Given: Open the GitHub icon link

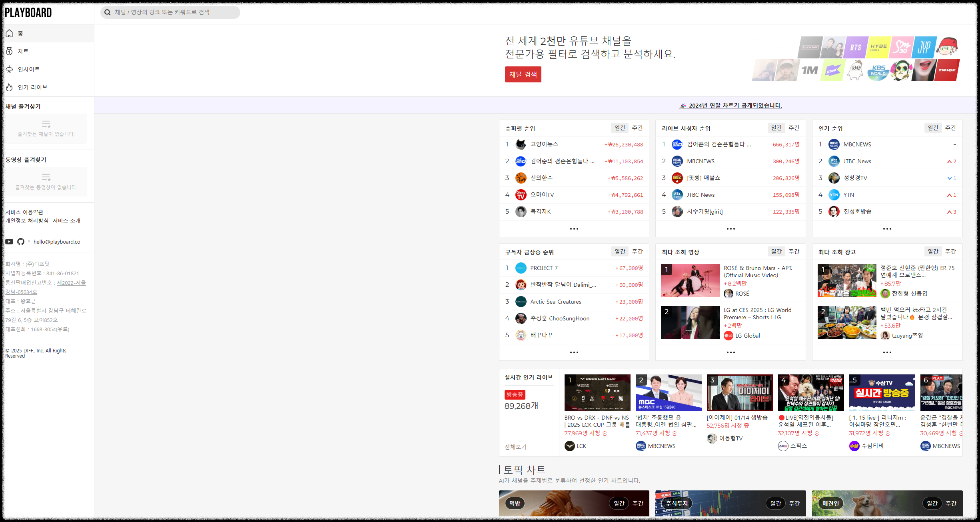Looking at the screenshot, I should [x=21, y=242].
